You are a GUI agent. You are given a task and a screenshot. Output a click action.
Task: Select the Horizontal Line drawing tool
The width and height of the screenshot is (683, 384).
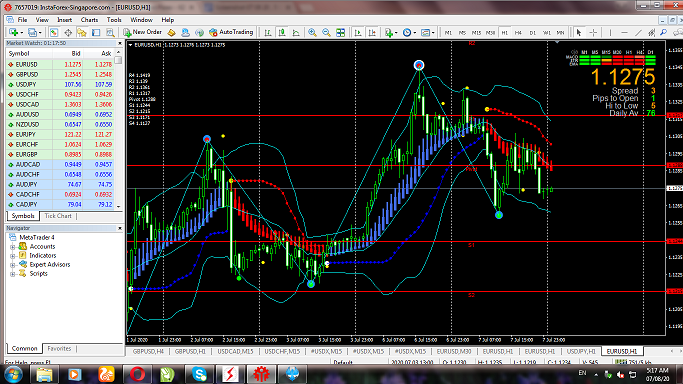[x=624, y=33]
